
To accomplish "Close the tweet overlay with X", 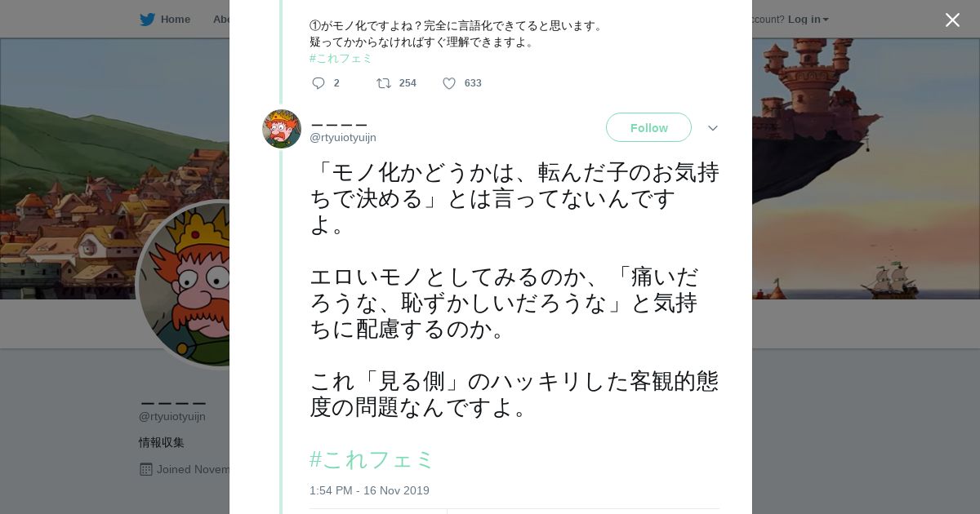I will coord(952,20).
